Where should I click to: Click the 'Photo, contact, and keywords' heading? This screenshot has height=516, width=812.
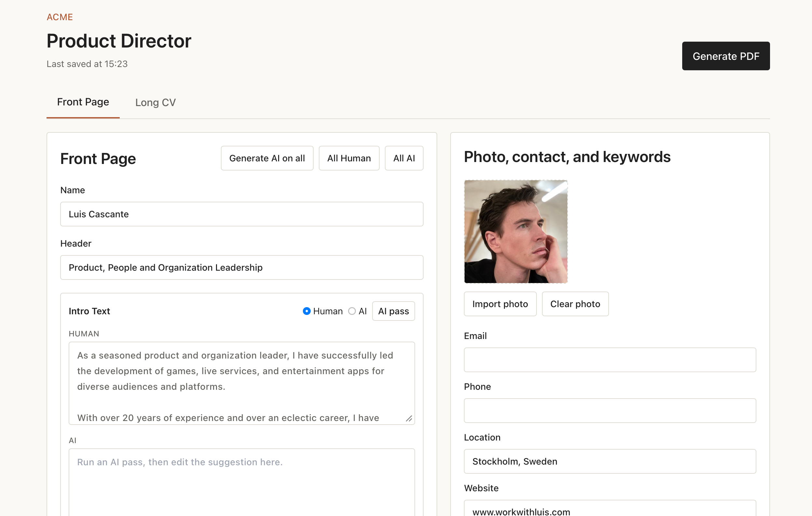[567, 157]
